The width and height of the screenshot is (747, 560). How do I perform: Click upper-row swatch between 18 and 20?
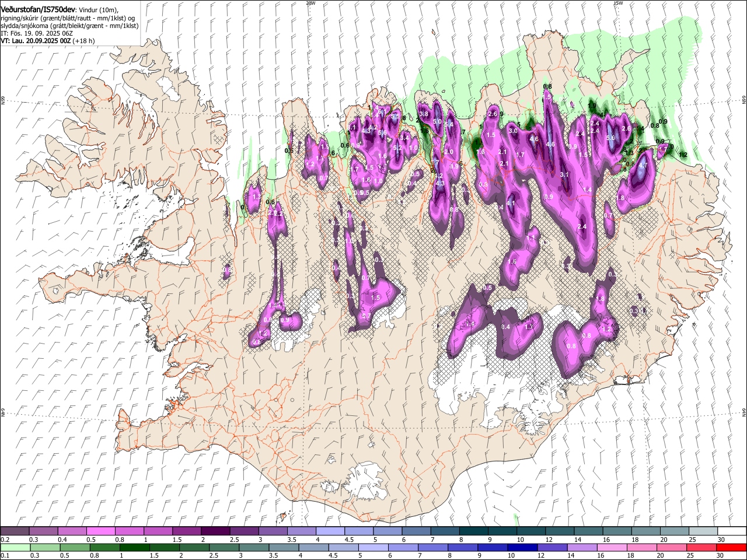tap(645, 531)
